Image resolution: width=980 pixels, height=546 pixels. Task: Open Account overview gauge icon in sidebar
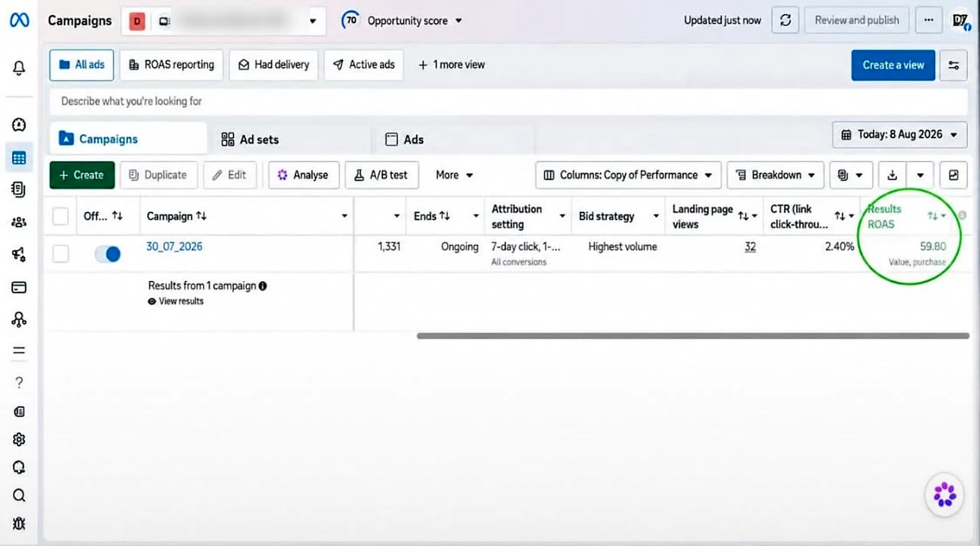(x=19, y=125)
